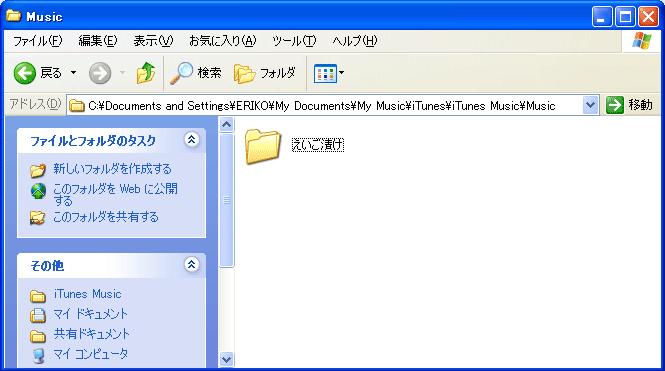Click 新しいフォルダを作成する link

112,169
